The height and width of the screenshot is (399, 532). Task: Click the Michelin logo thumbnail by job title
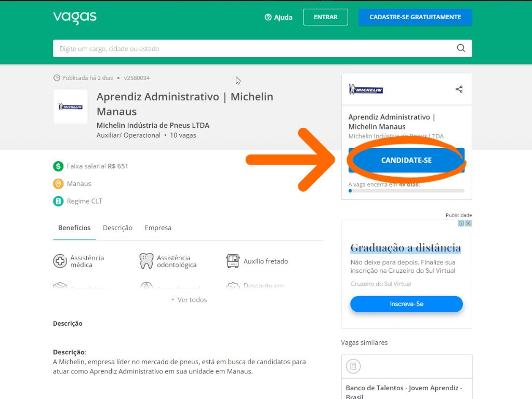[71, 107]
